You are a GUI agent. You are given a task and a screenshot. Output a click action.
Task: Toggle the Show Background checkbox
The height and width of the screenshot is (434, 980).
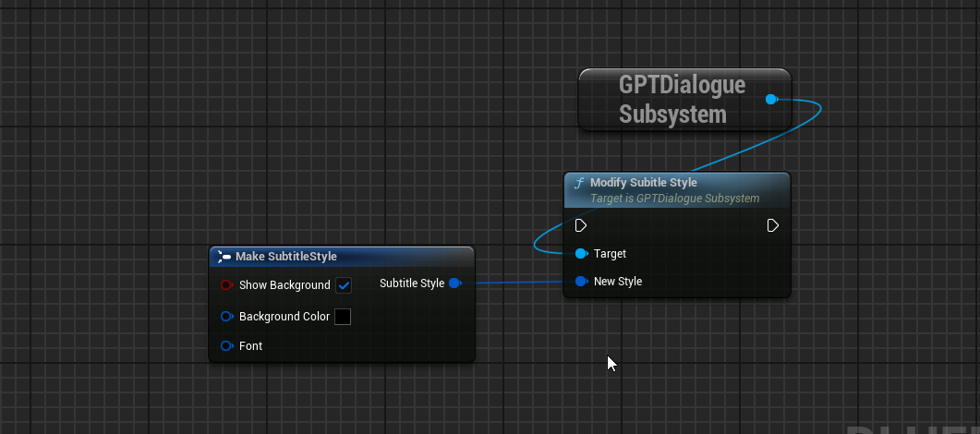point(344,285)
